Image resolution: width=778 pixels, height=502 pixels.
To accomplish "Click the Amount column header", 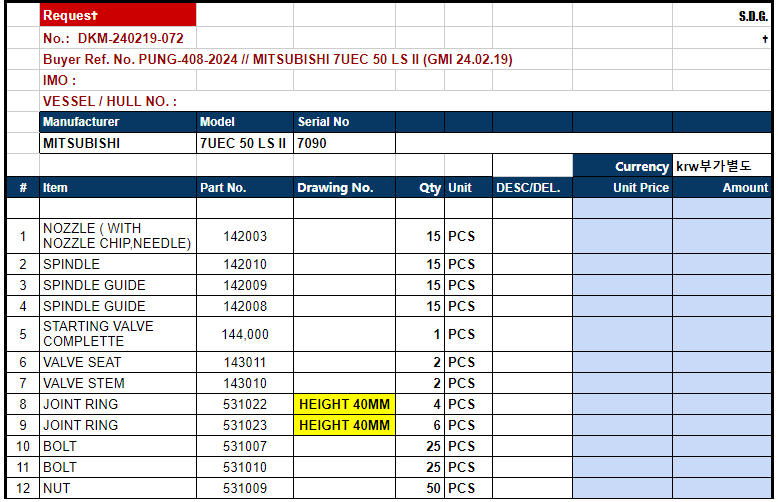I will (722, 188).
